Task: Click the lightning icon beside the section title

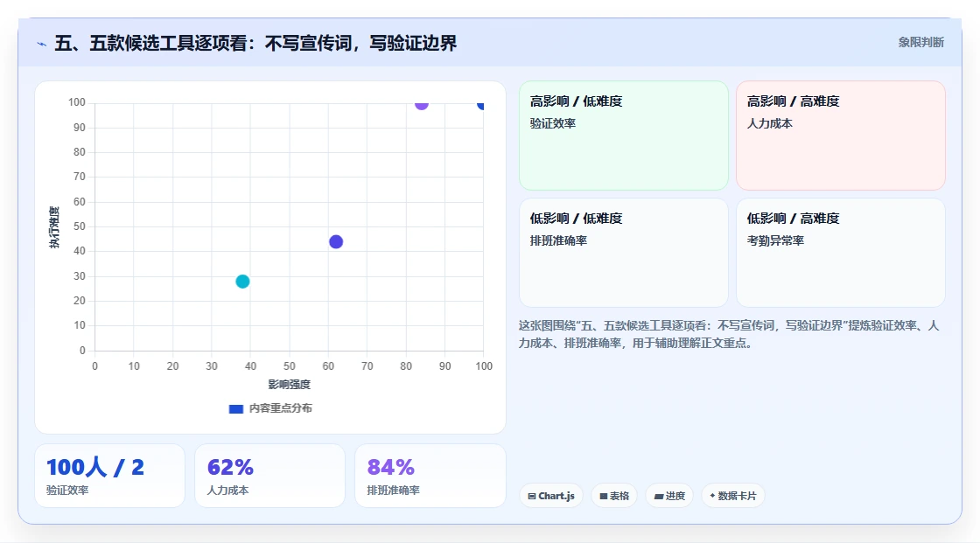Action: pos(42,44)
